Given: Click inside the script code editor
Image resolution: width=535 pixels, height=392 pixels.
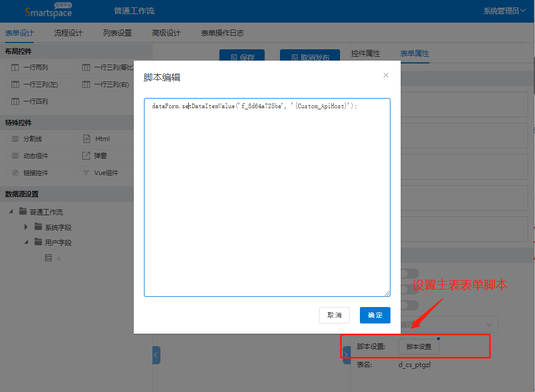Looking at the screenshot, I should (x=266, y=198).
